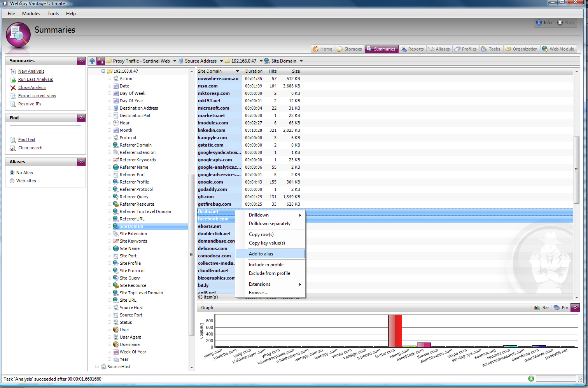
Task: Click the Week Of Year calendar icon
Action: tap(116, 352)
